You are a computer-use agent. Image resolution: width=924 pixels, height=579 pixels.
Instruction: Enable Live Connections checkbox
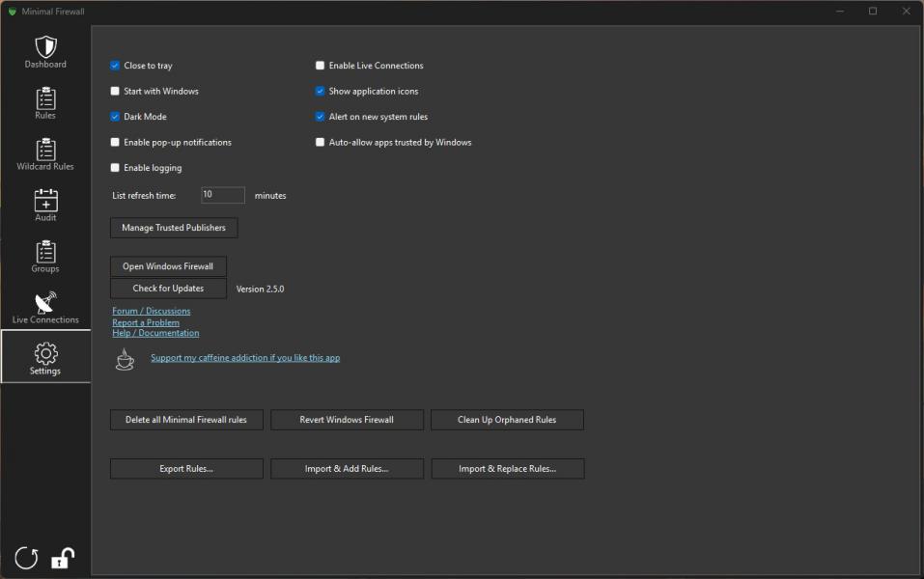tap(320, 66)
